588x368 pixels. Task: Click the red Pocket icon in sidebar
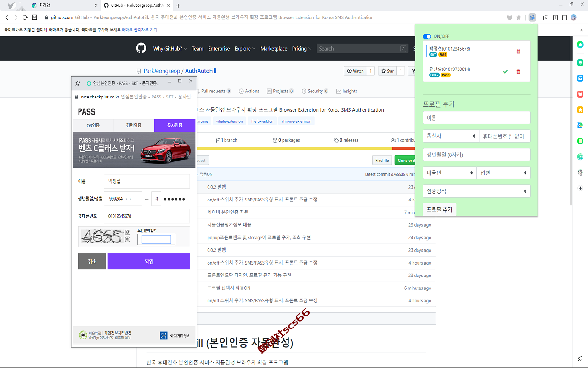coord(580,94)
